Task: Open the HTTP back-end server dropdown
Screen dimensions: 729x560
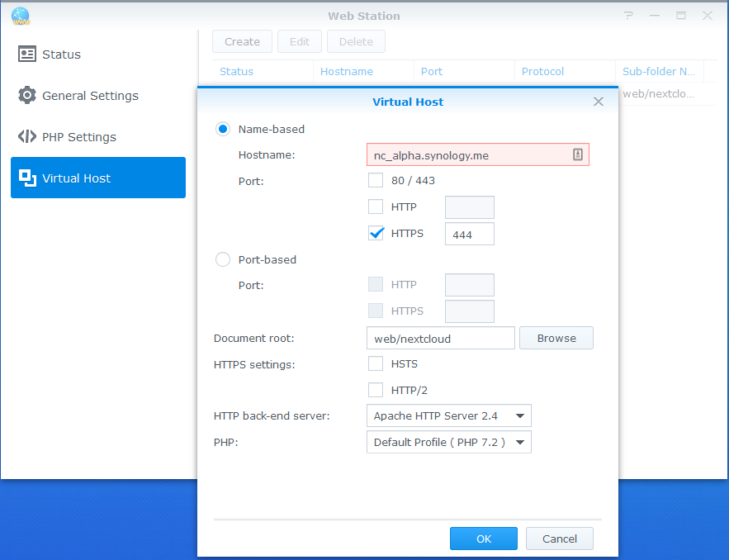Action: coord(448,415)
